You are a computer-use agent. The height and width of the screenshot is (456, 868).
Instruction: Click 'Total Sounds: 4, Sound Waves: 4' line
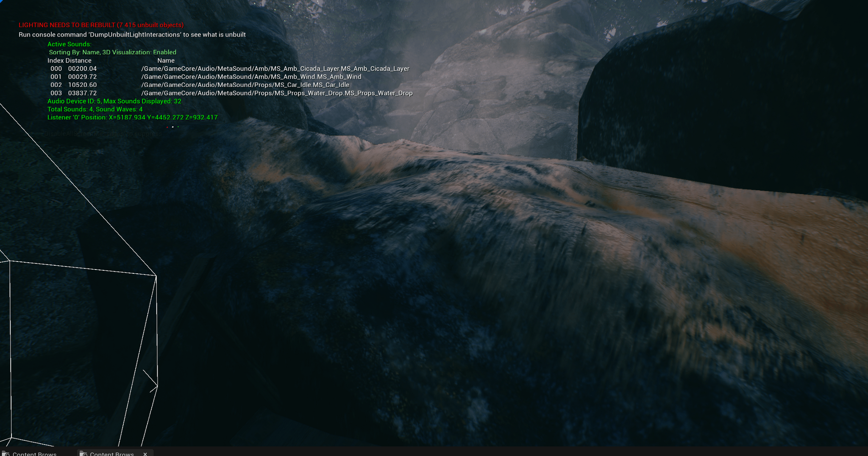click(x=95, y=109)
